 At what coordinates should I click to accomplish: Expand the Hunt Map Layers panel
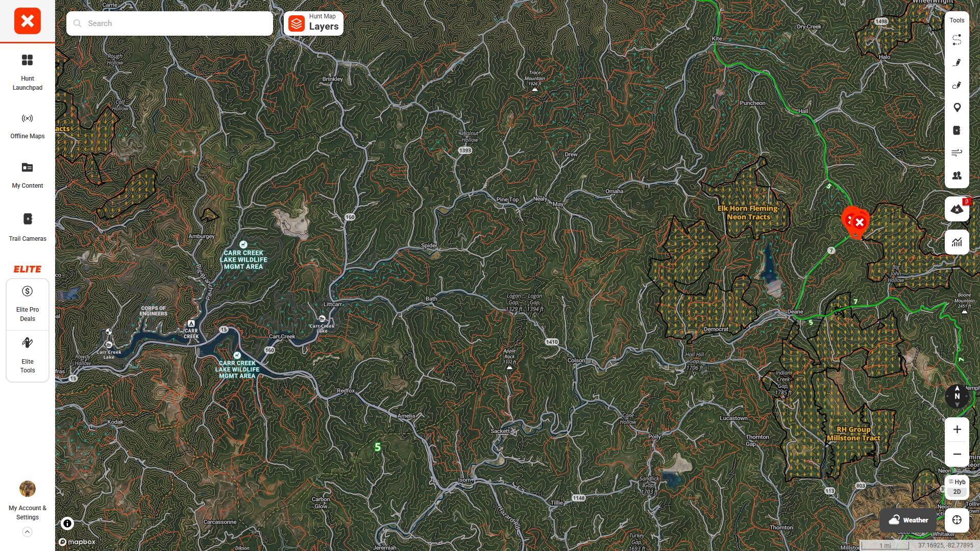pos(313,23)
